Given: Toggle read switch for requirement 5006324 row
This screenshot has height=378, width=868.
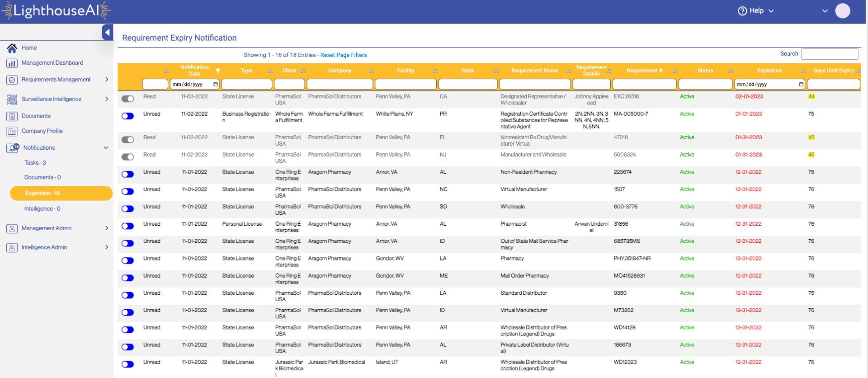Looking at the screenshot, I should 128,157.
